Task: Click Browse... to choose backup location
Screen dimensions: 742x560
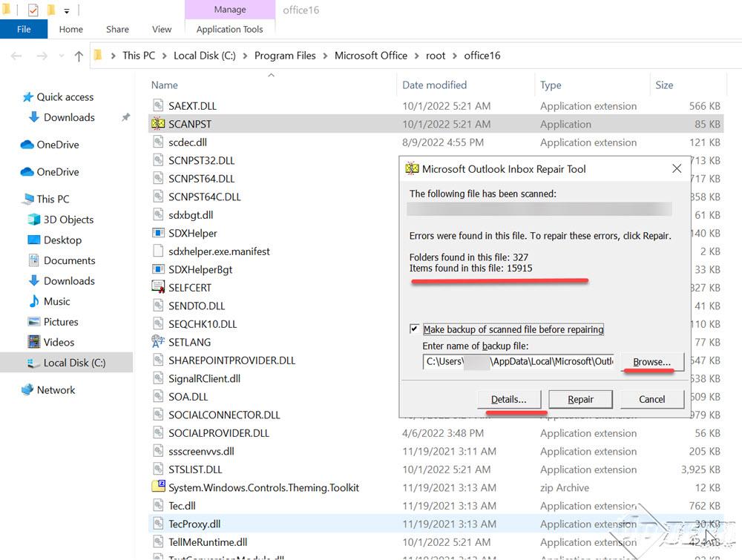Action: pos(651,361)
